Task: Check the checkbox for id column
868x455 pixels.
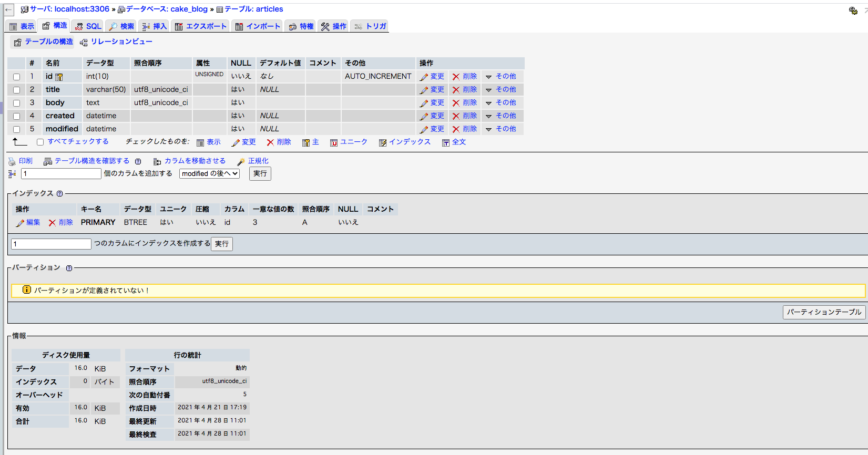Action: tap(16, 77)
